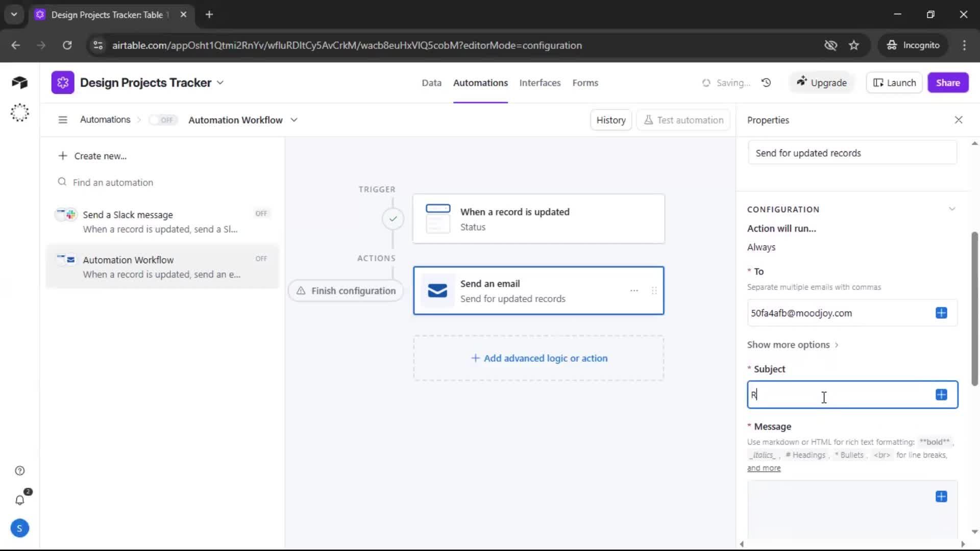980x551 pixels.
Task: Grab the Send an email drag handle
Action: 654,291
